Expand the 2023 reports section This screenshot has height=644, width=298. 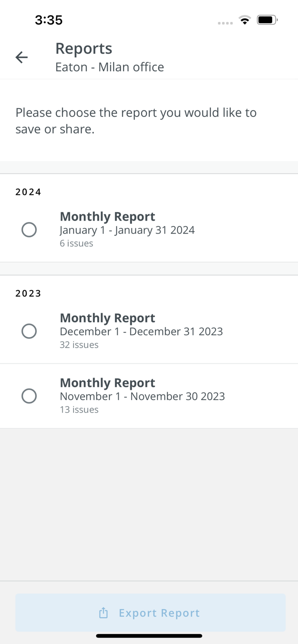[28, 293]
